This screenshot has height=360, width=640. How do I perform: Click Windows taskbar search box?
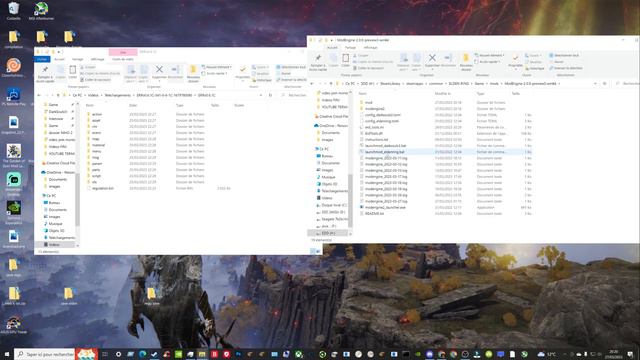coord(45,354)
